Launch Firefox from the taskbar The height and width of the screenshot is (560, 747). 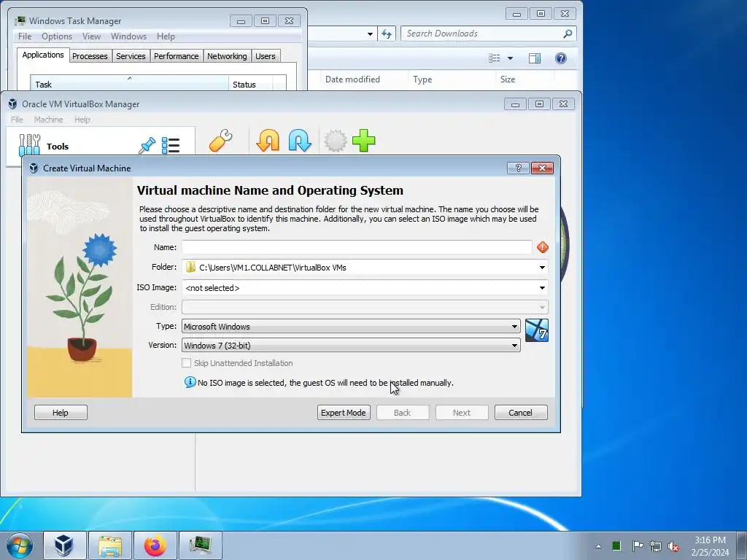coord(155,545)
